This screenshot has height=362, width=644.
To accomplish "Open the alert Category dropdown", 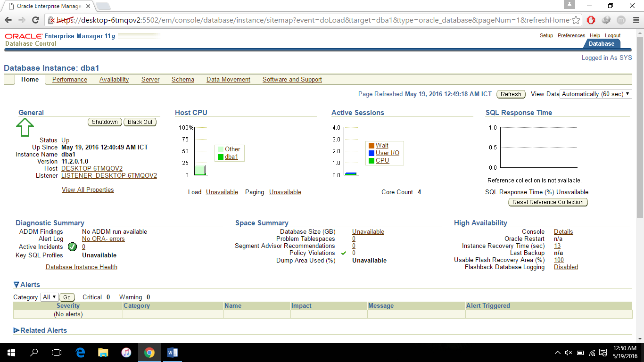I will coord(49,297).
